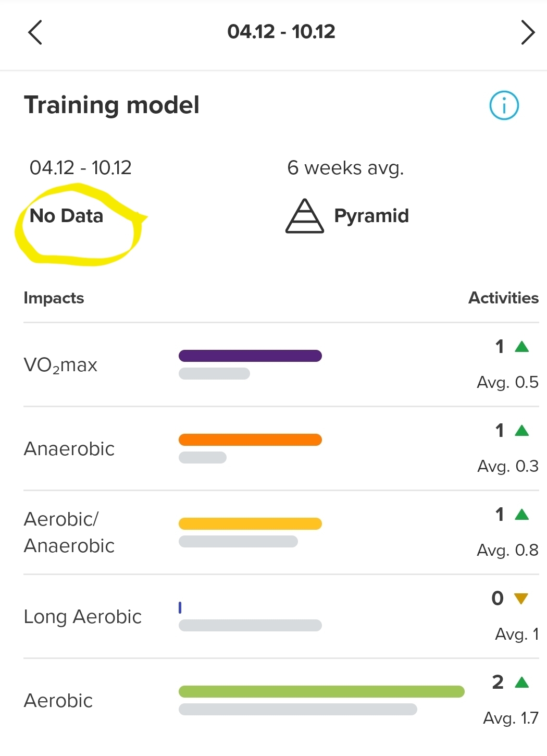Open the Long Aerobic impact row

tap(281, 617)
